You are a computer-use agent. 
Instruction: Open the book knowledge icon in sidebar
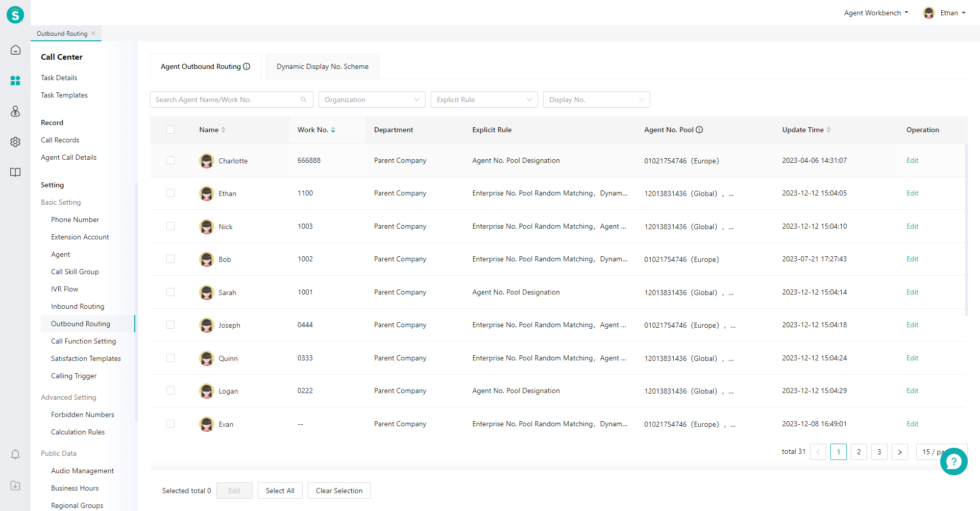[x=15, y=173]
